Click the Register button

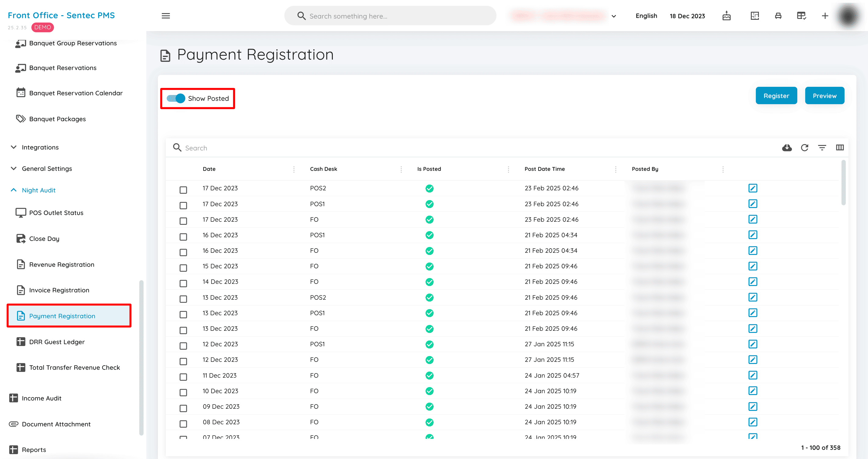[x=776, y=96]
